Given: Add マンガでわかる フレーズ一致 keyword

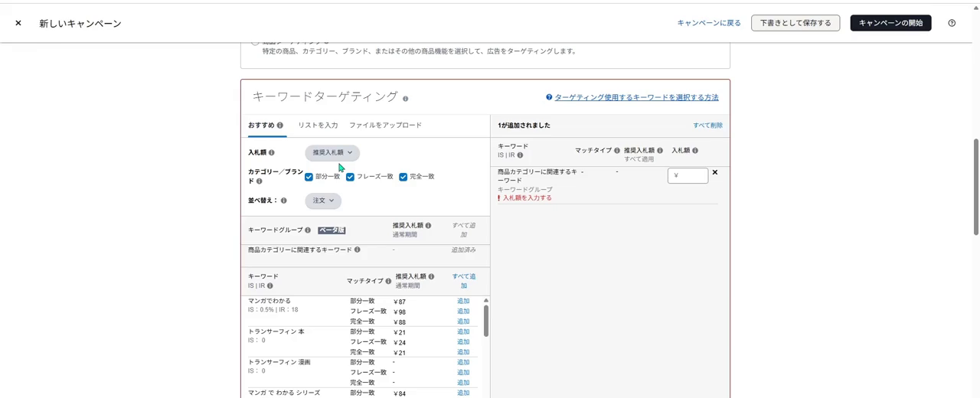Looking at the screenshot, I should point(463,312).
